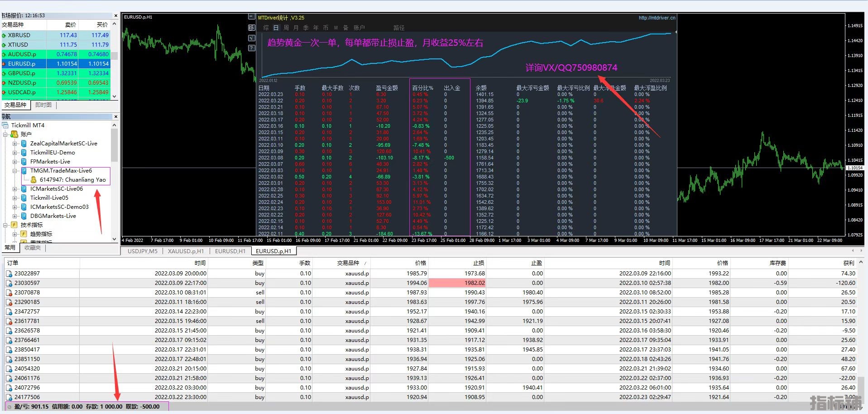
Task: Open the http://mtdriver.cn link
Action: pyautogui.click(x=657, y=18)
